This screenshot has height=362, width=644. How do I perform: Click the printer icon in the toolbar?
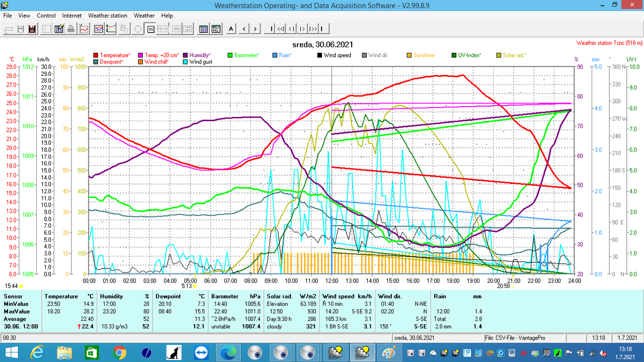click(x=71, y=29)
